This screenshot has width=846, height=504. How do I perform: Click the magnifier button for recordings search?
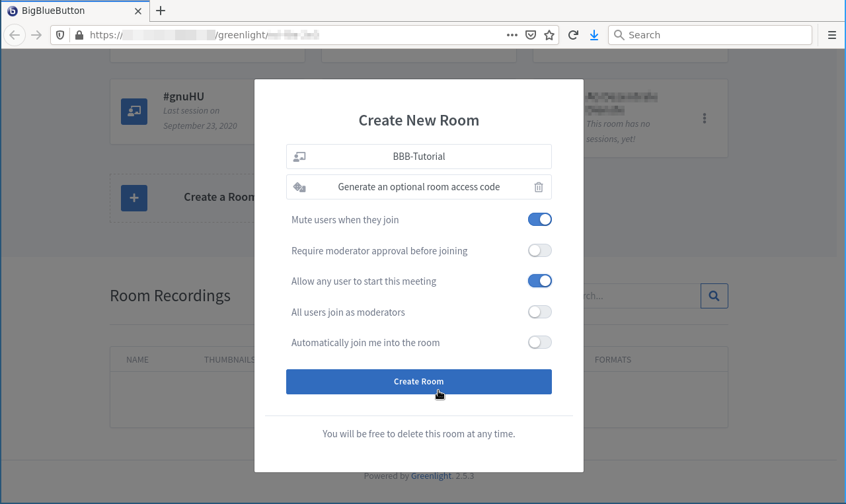(x=714, y=296)
